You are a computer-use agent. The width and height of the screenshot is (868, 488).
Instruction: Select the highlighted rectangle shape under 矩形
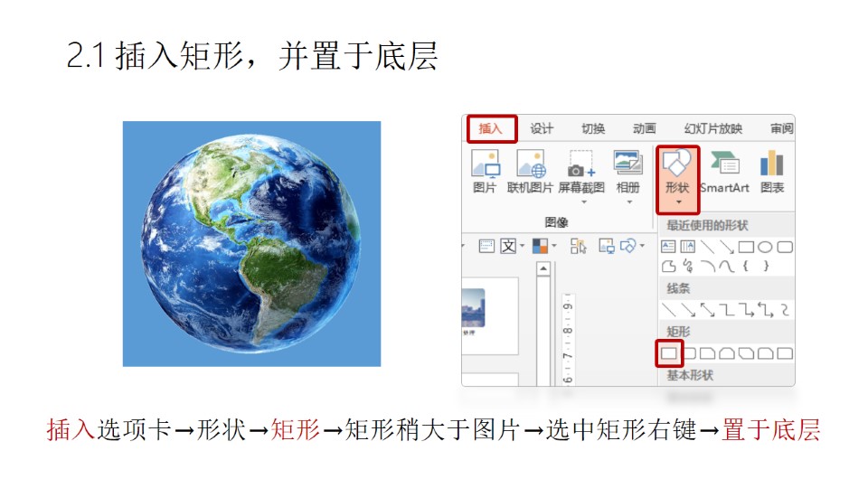pyautogui.click(x=669, y=352)
